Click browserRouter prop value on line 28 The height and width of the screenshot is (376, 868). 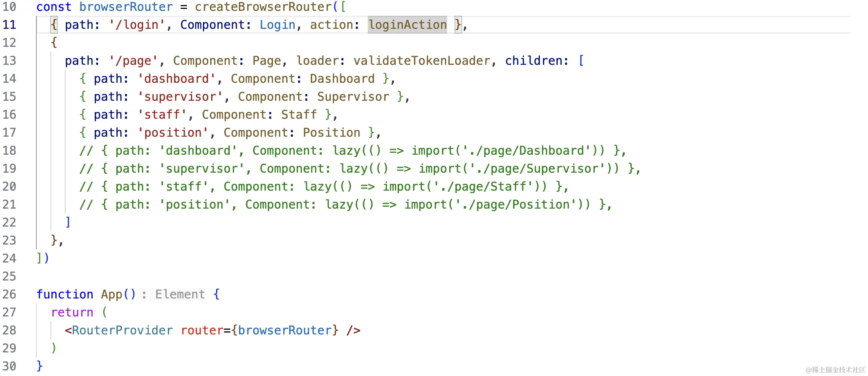(x=285, y=330)
